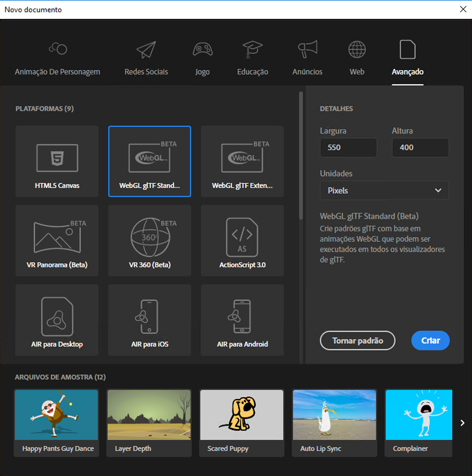Open the Scared Puppy sample file
The image size is (472, 476).
241,415
